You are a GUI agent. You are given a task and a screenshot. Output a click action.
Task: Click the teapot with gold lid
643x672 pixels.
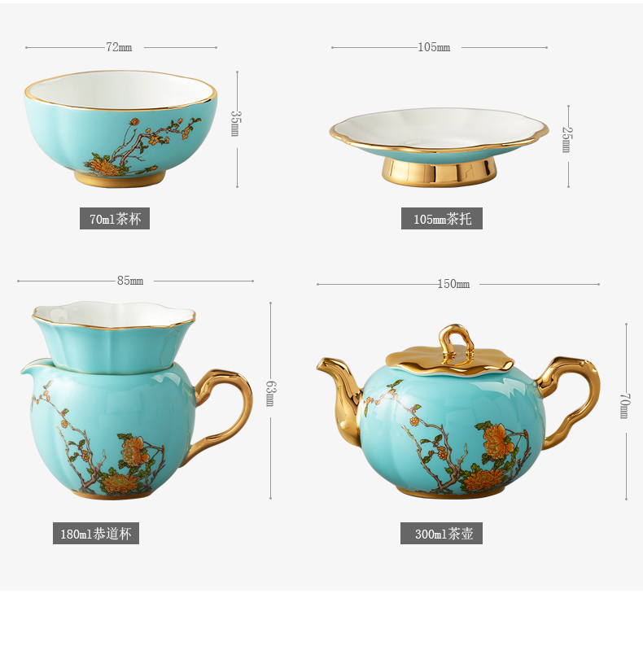click(458, 412)
